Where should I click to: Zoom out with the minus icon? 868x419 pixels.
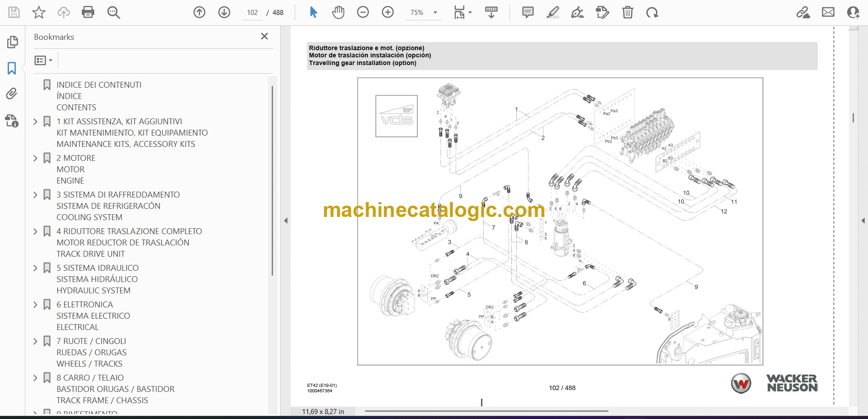pyautogui.click(x=363, y=12)
